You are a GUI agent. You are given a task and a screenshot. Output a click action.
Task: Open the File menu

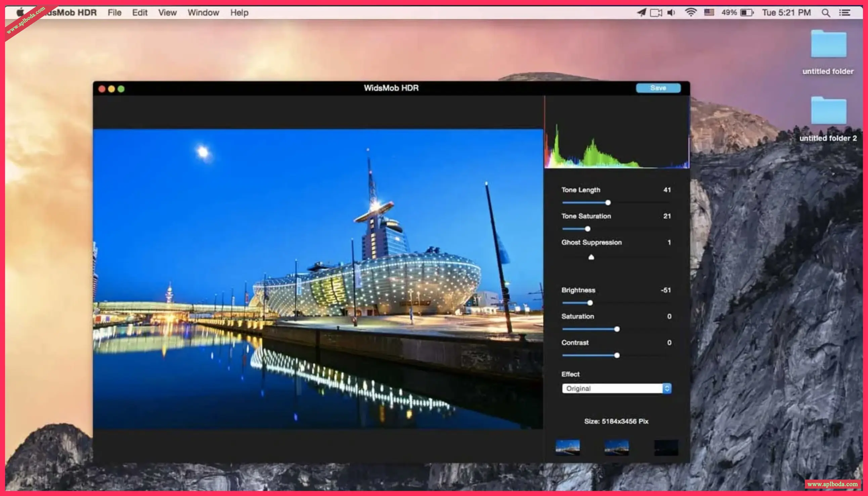(115, 13)
